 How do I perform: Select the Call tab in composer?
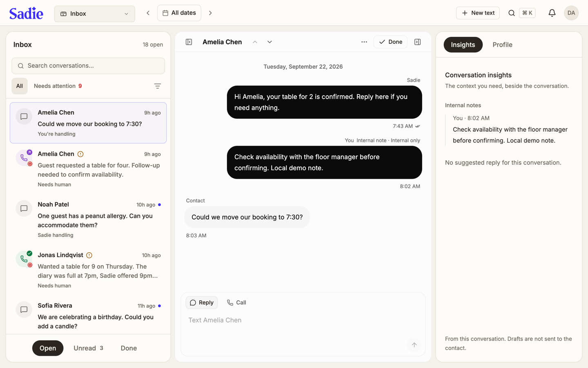pyautogui.click(x=236, y=303)
